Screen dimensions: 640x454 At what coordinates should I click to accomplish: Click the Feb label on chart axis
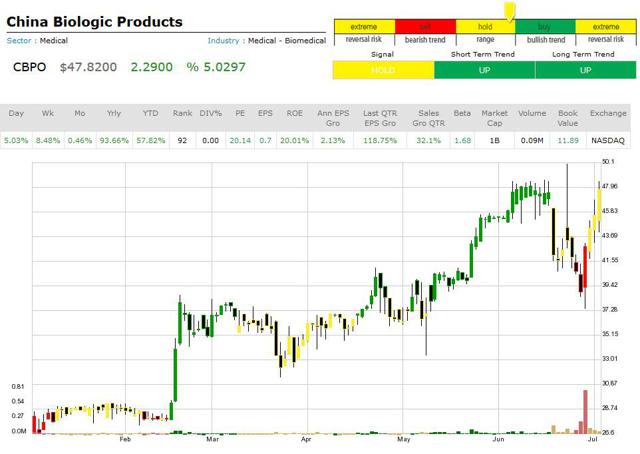coord(125,439)
